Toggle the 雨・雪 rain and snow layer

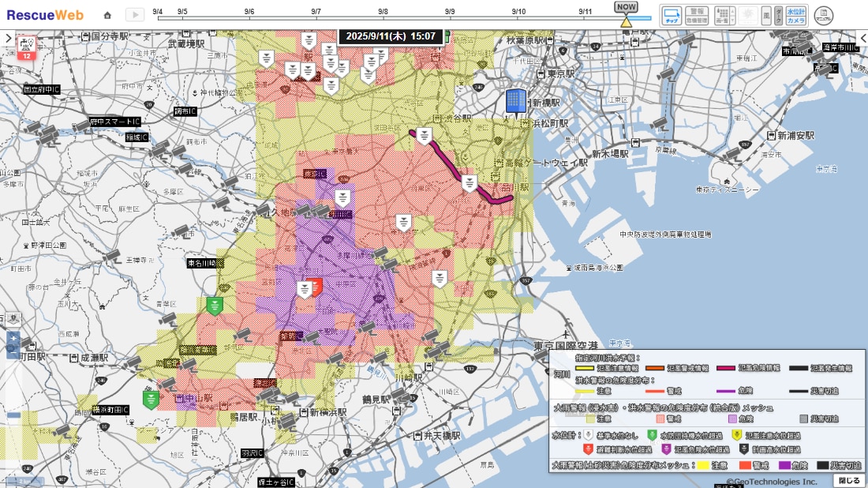[x=722, y=15]
